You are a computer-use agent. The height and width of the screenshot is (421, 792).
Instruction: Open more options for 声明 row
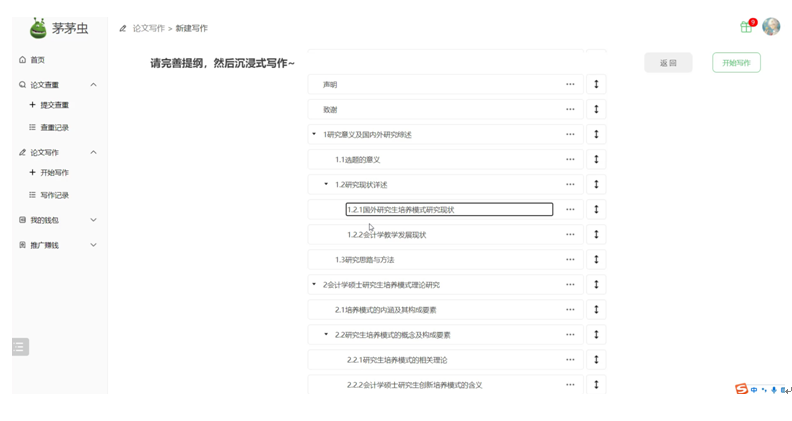pos(570,84)
